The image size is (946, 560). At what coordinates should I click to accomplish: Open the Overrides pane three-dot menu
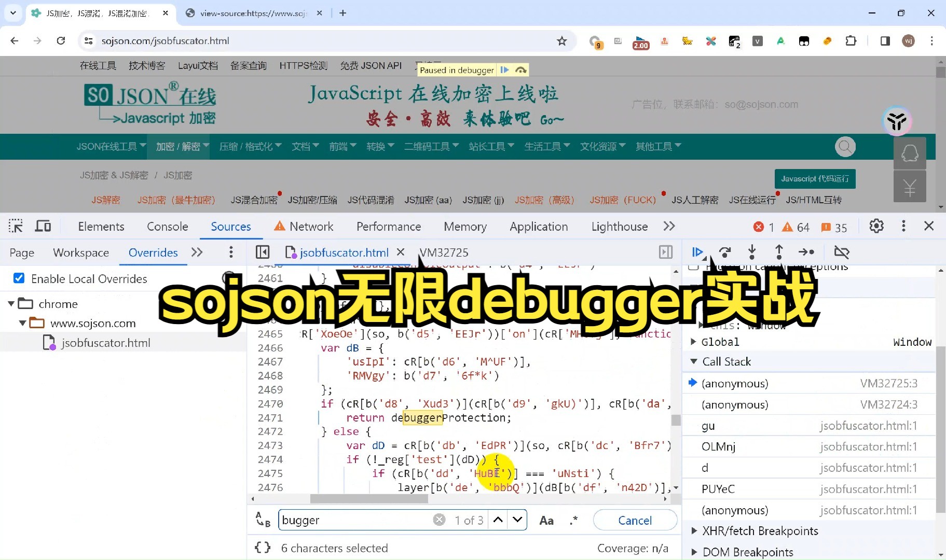(231, 253)
